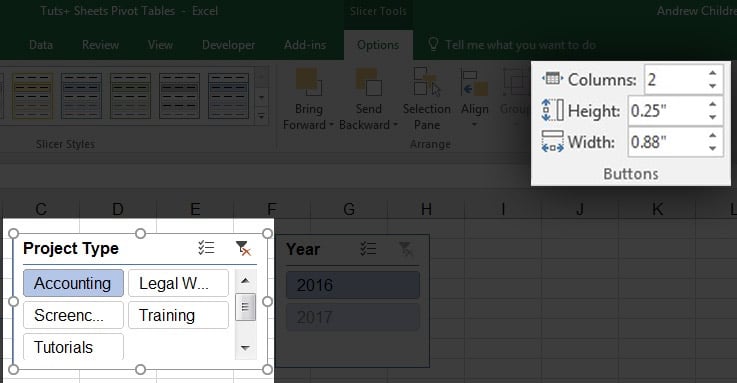Select column J header
This screenshot has height=383, width=737.
click(x=580, y=209)
